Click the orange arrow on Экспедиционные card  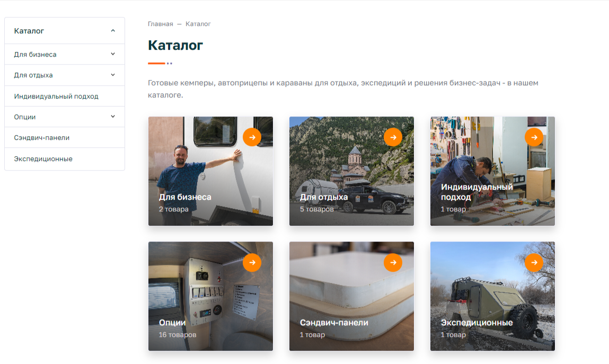point(534,262)
